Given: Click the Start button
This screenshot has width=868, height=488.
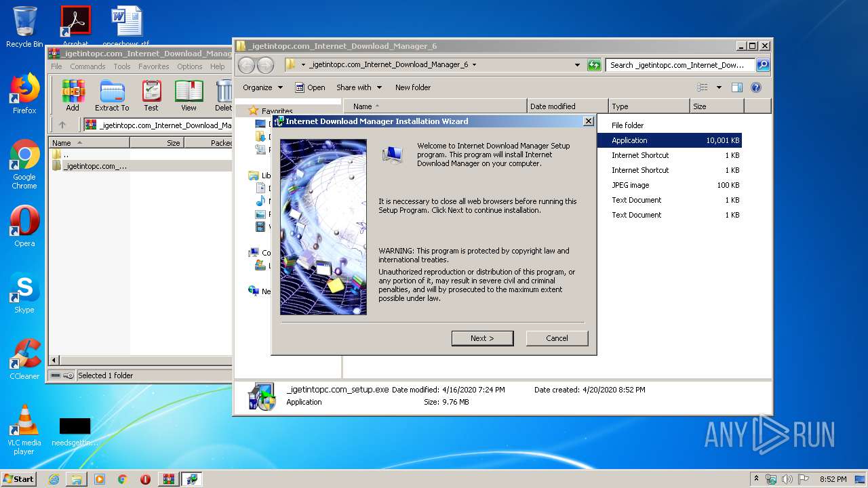Looking at the screenshot, I should (19, 479).
